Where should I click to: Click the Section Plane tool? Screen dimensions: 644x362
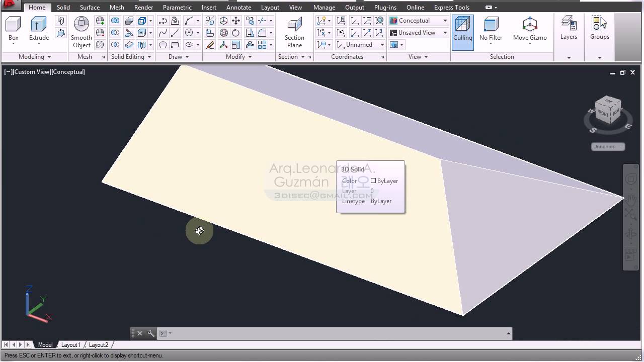[294, 32]
